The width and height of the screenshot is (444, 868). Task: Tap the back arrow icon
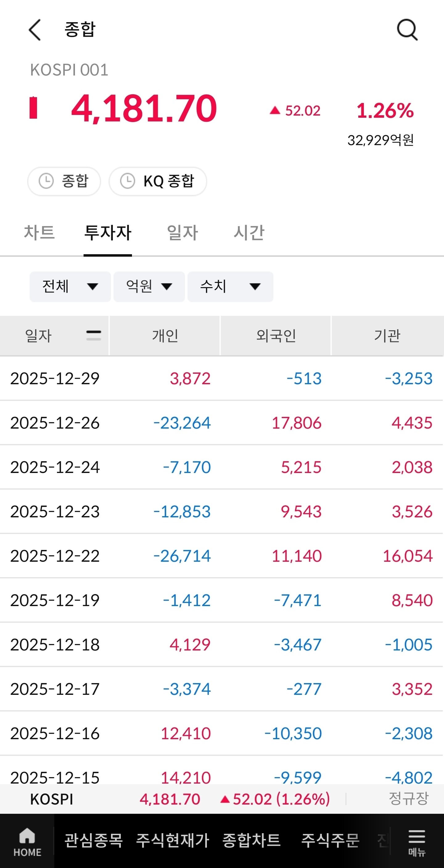pyautogui.click(x=35, y=30)
